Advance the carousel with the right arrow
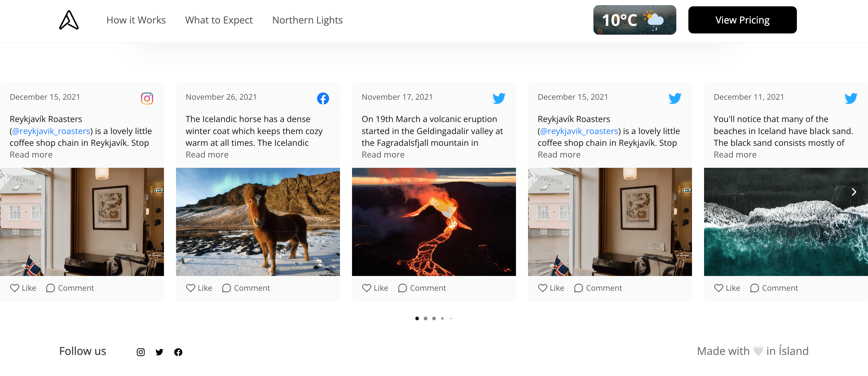This screenshot has width=868, height=376. pos(854,192)
